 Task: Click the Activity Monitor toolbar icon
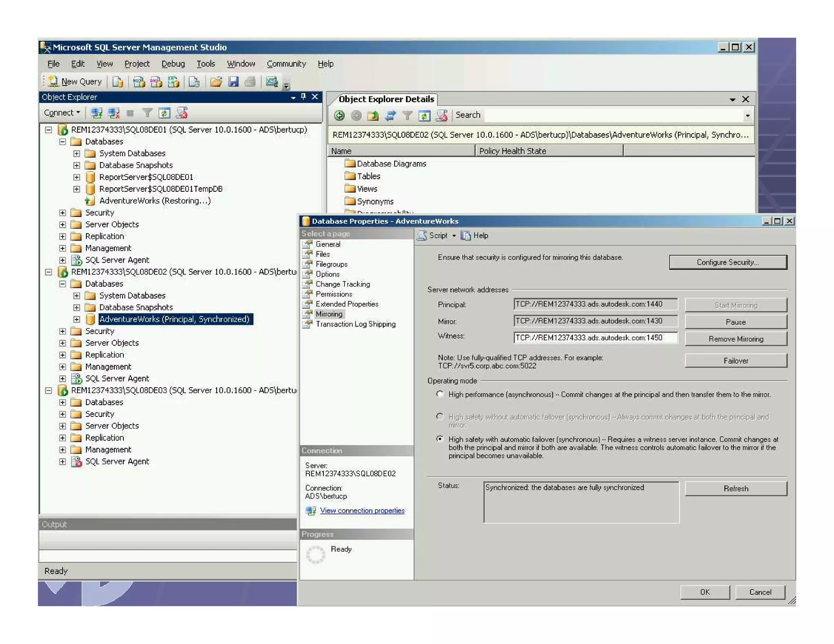pyautogui.click(x=272, y=82)
